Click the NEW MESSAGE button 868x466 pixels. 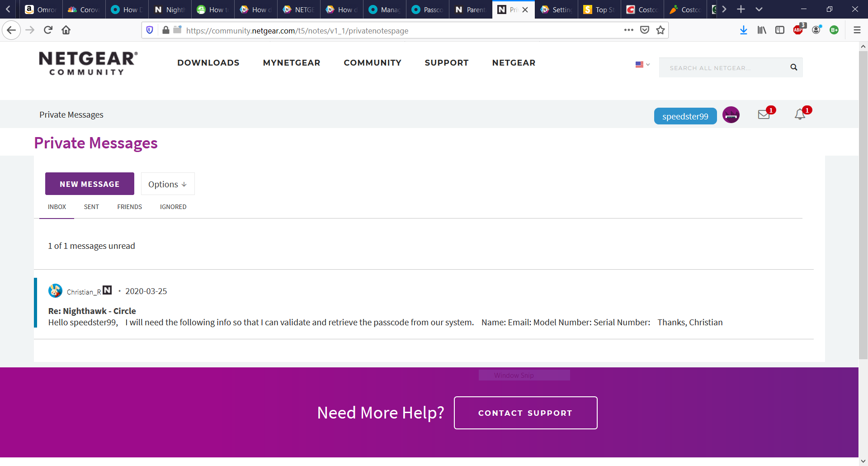tap(90, 184)
